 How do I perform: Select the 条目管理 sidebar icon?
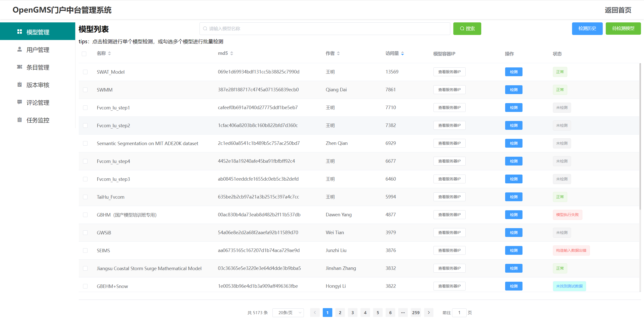pyautogui.click(x=20, y=67)
